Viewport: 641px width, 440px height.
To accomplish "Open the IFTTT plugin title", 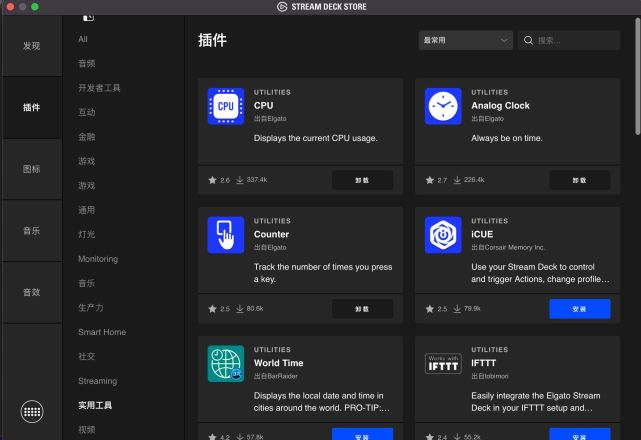I will (x=483, y=363).
